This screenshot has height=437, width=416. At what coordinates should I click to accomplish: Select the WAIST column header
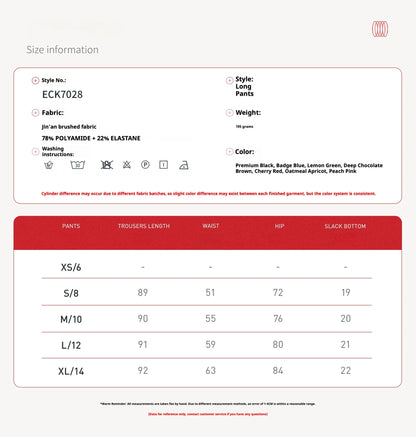pyautogui.click(x=211, y=226)
